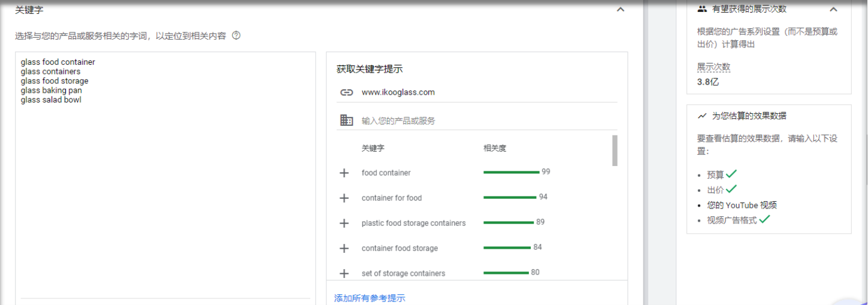Add the 'set of storage containers' keyword
The width and height of the screenshot is (868, 305).
pos(344,274)
